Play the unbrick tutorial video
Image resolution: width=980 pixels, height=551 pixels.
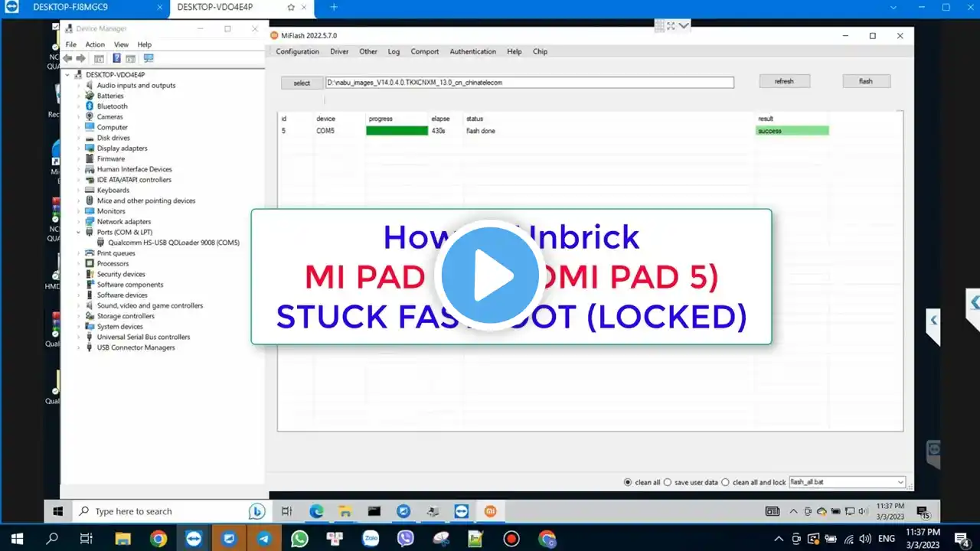490,275
